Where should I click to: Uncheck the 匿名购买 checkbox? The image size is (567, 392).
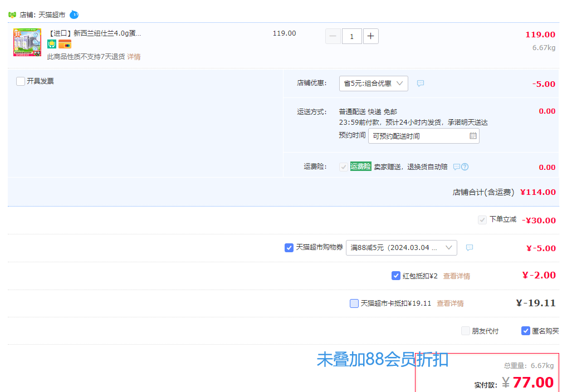point(526,331)
